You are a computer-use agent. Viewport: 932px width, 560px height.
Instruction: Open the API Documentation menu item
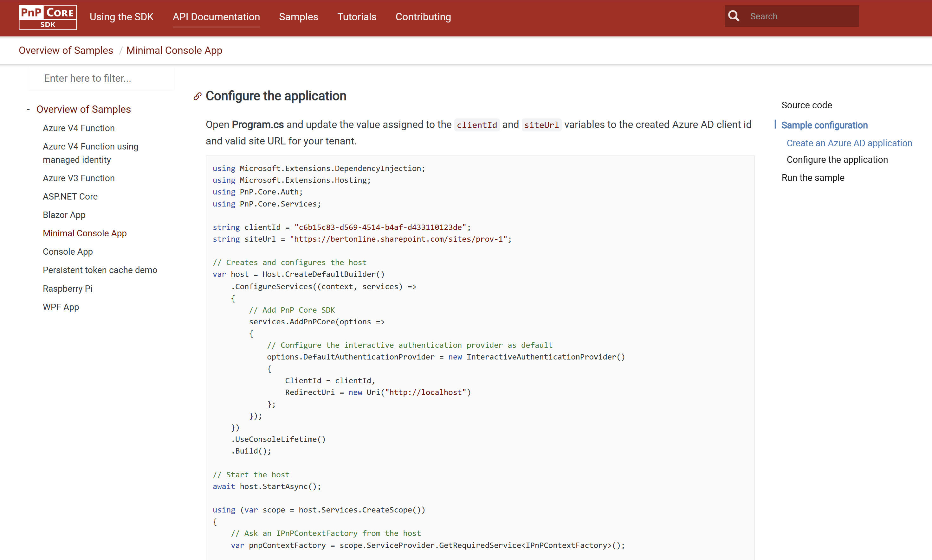point(216,16)
